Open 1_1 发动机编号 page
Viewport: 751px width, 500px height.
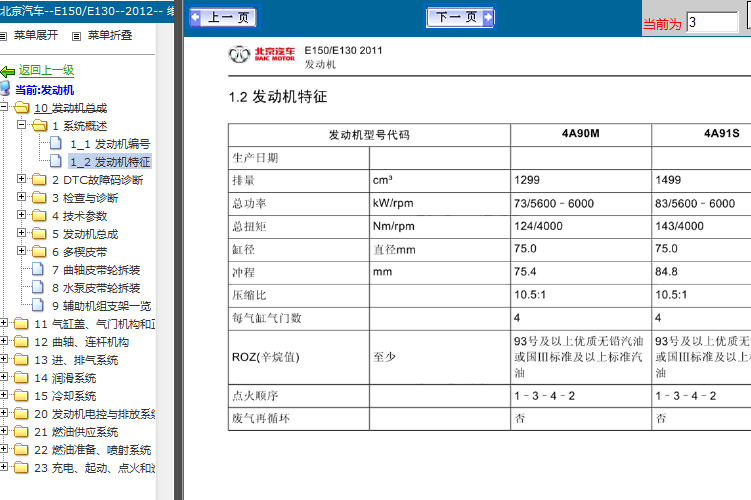point(110,144)
